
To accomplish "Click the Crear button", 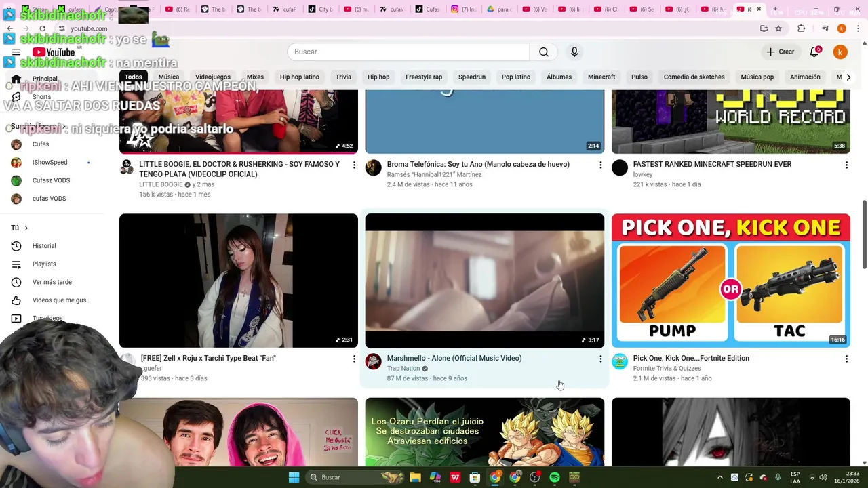I will coord(780,52).
